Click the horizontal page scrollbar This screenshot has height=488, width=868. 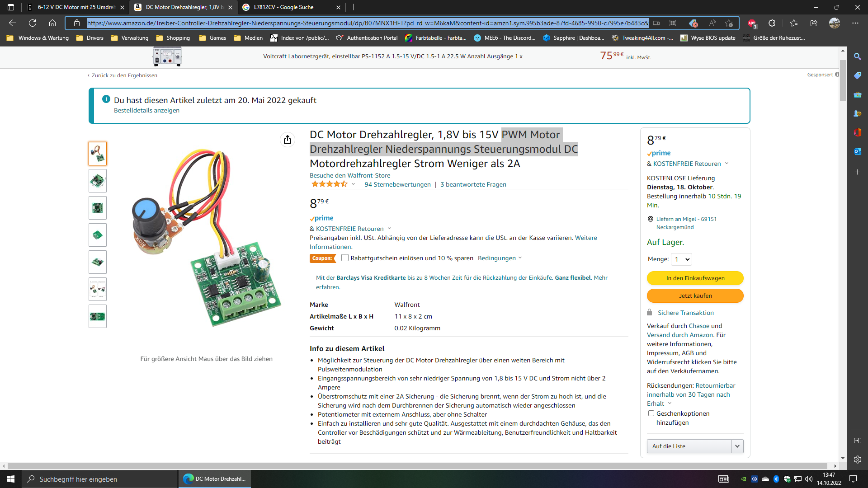coord(417,466)
